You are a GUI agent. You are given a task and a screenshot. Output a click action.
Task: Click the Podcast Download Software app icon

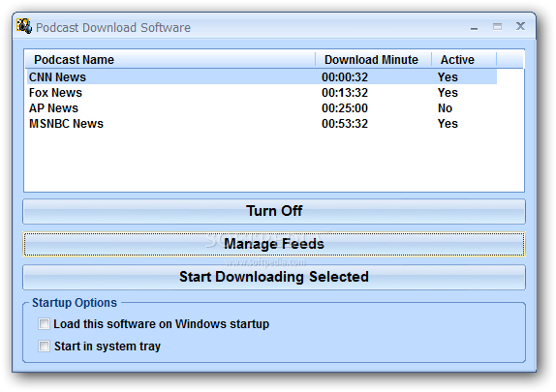(24, 26)
